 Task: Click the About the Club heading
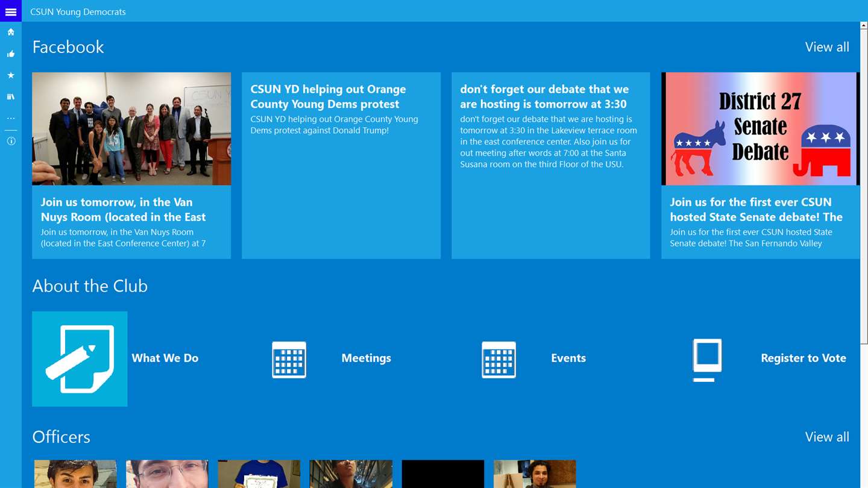click(x=90, y=286)
